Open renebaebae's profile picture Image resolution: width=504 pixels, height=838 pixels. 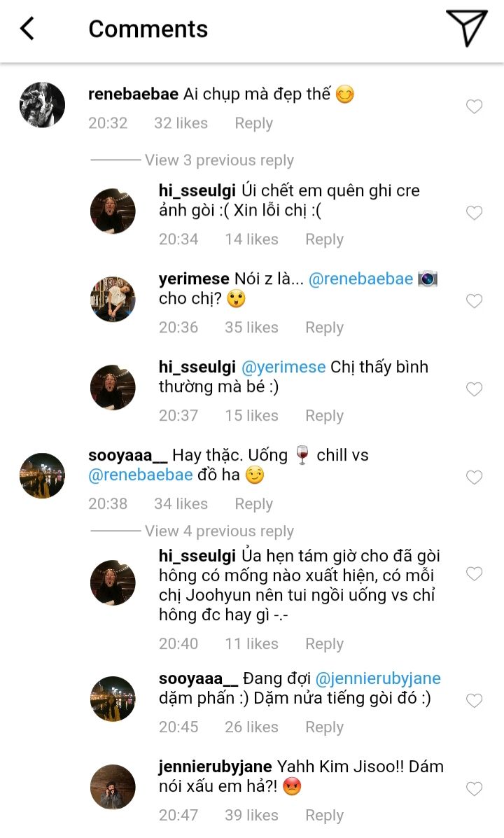(x=41, y=105)
